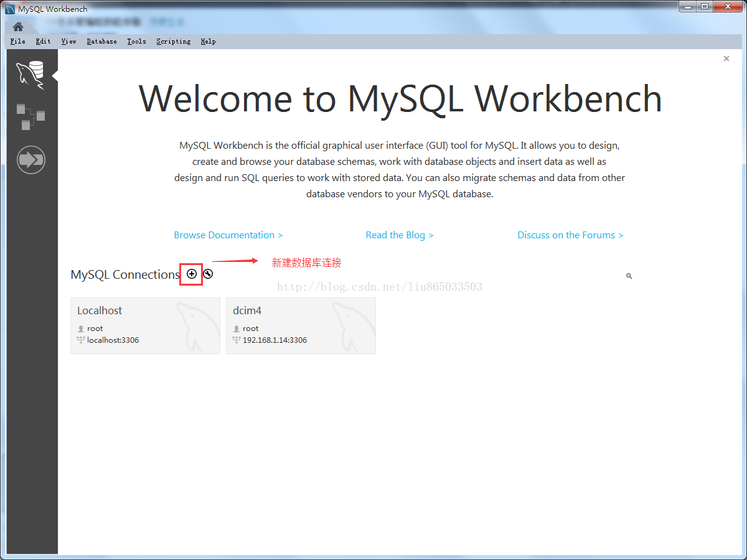Open Manage Connections wrench icon

208,274
